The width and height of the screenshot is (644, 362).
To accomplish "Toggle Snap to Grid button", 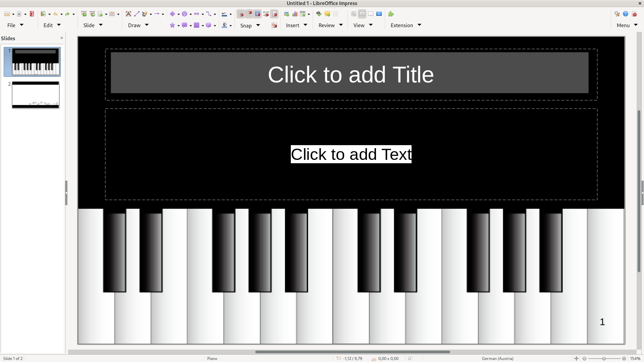I will 241,14.
